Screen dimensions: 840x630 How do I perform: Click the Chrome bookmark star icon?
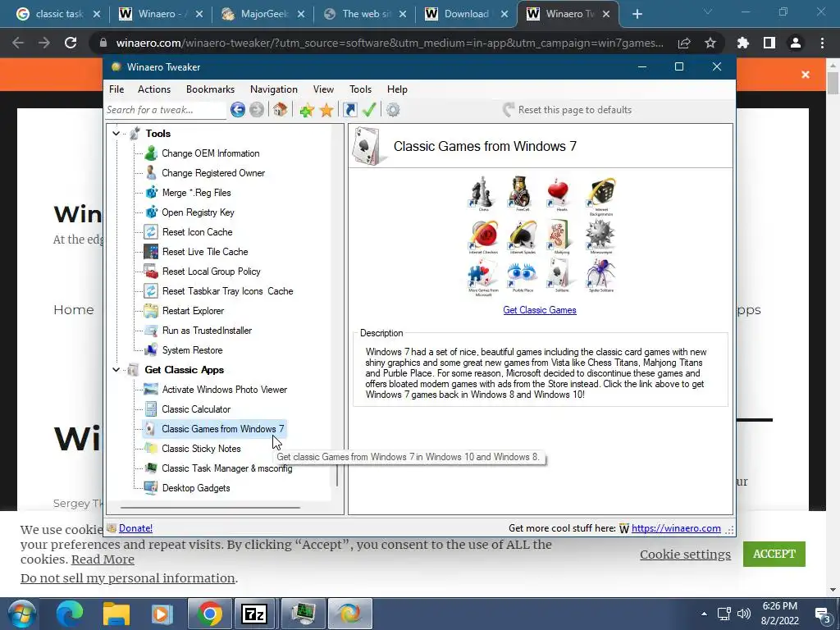point(710,43)
